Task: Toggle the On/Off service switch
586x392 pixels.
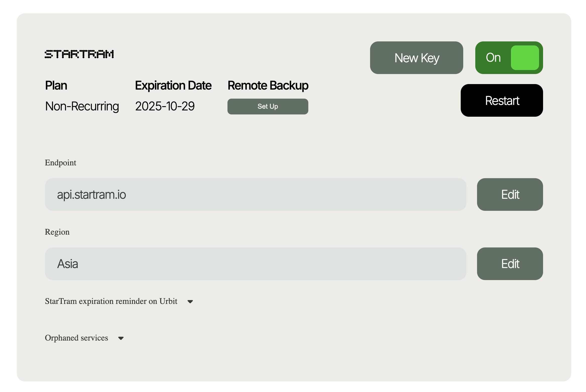Action: 509,57
